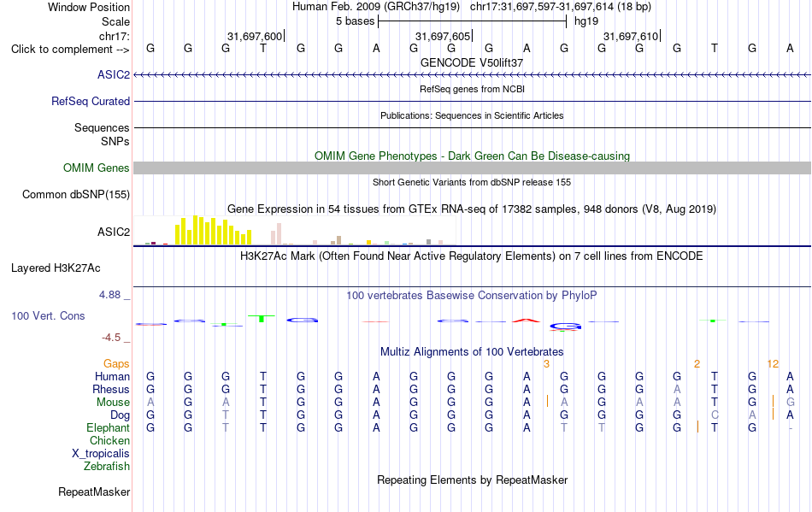Click the Mouse species row label
Image resolution: width=812 pixels, height=512 pixels.
pyautogui.click(x=113, y=403)
